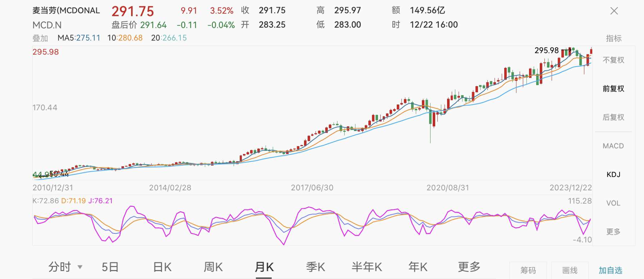This screenshot has height=279, width=644.
Task: Show the MACD indicator
Action: tap(613, 146)
